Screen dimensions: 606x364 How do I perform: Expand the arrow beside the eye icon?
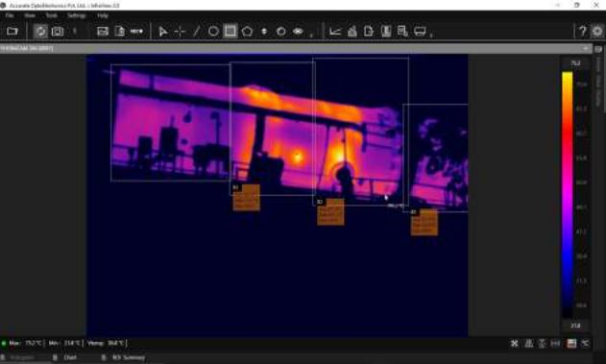tap(311, 36)
